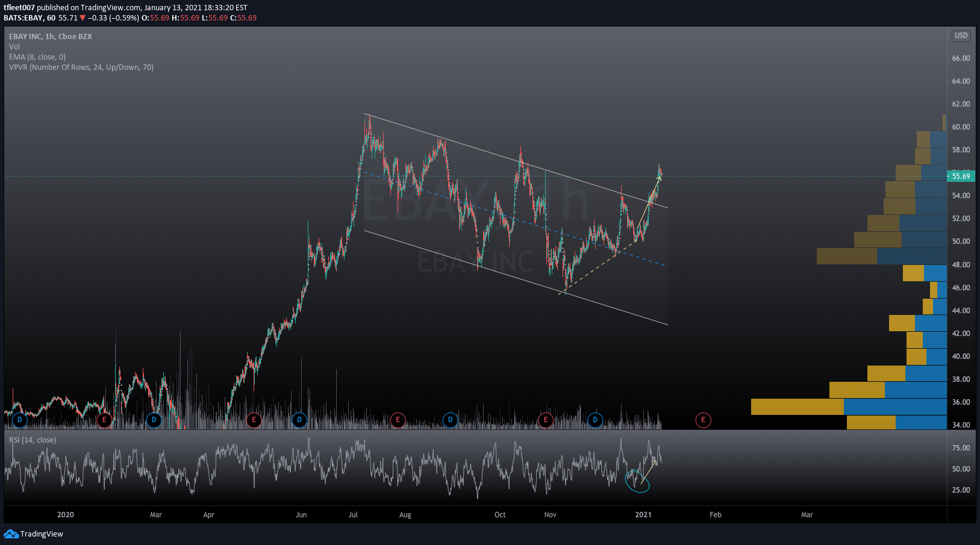The image size is (980, 545).
Task: Click the Apr label on the time axis
Action: 208,515
